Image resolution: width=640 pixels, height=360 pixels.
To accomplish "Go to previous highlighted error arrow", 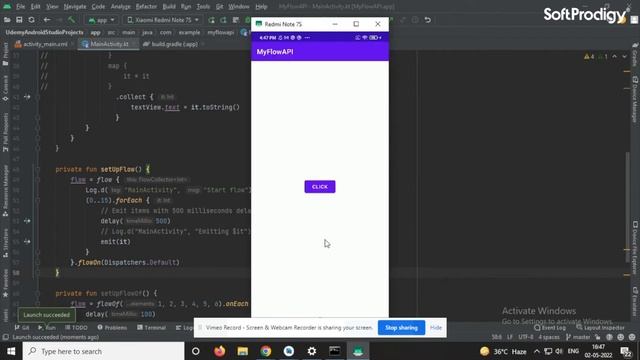I will click(x=615, y=57).
